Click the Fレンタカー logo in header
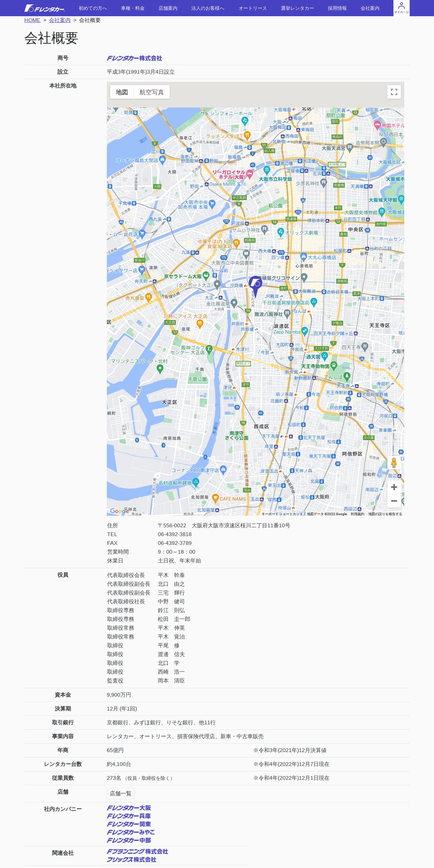 click(x=45, y=8)
